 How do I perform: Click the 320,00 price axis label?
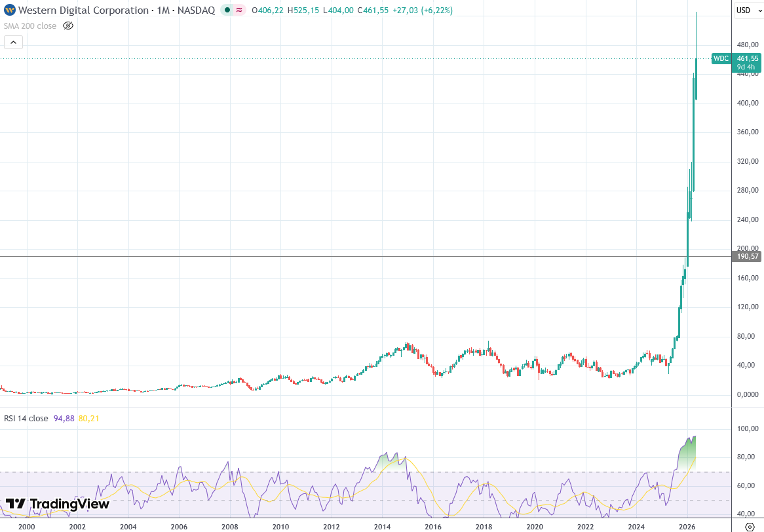[x=748, y=161]
